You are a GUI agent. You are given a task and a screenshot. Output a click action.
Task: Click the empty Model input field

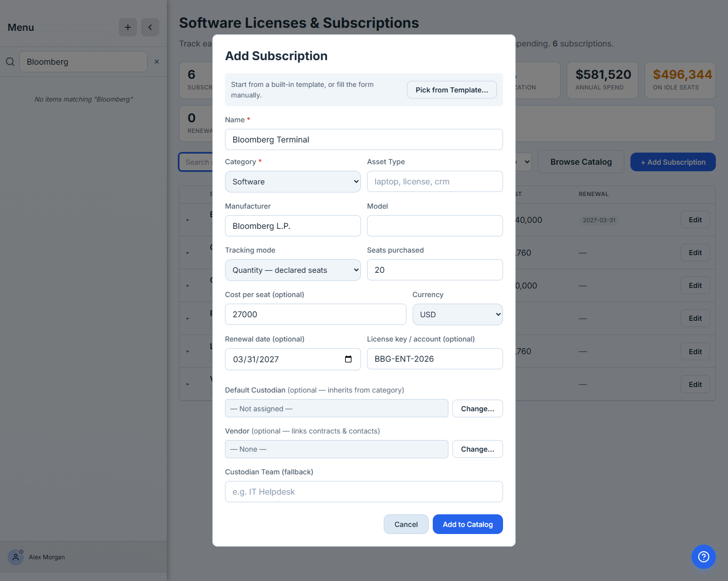pyautogui.click(x=435, y=226)
